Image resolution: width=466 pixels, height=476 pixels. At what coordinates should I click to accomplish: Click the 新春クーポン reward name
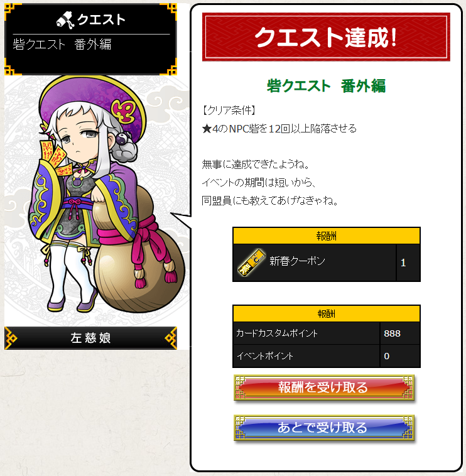click(x=297, y=261)
